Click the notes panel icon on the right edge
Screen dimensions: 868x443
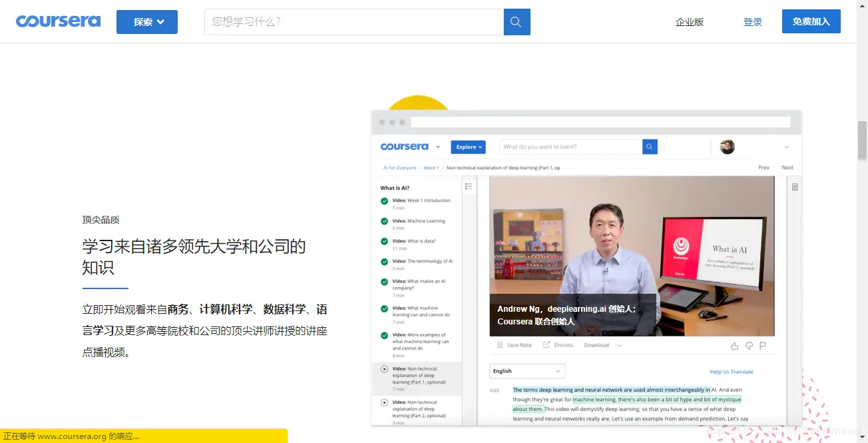pos(793,188)
